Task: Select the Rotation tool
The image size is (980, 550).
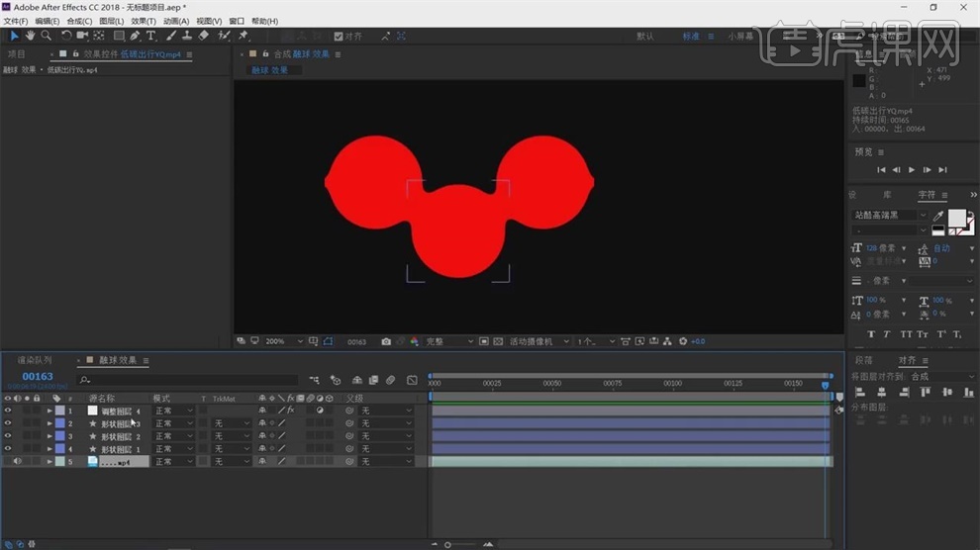Action: [65, 36]
